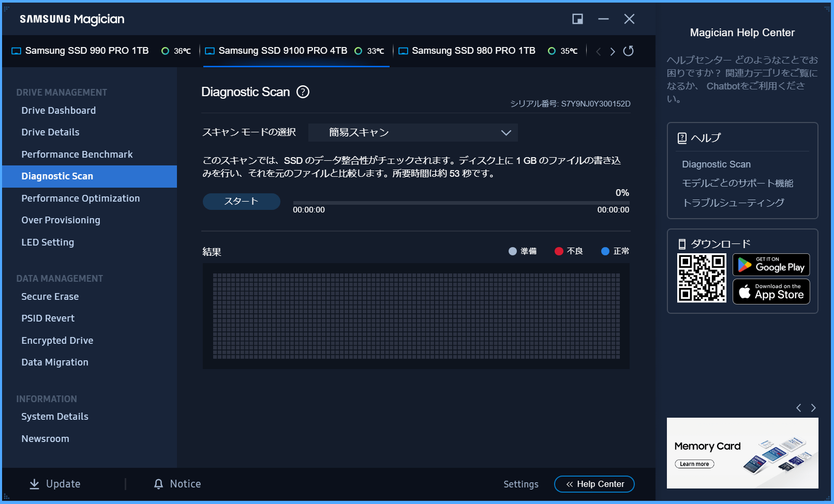This screenshot has height=504, width=834.
Task: Open the トラブルシューティング help link
Action: point(733,203)
